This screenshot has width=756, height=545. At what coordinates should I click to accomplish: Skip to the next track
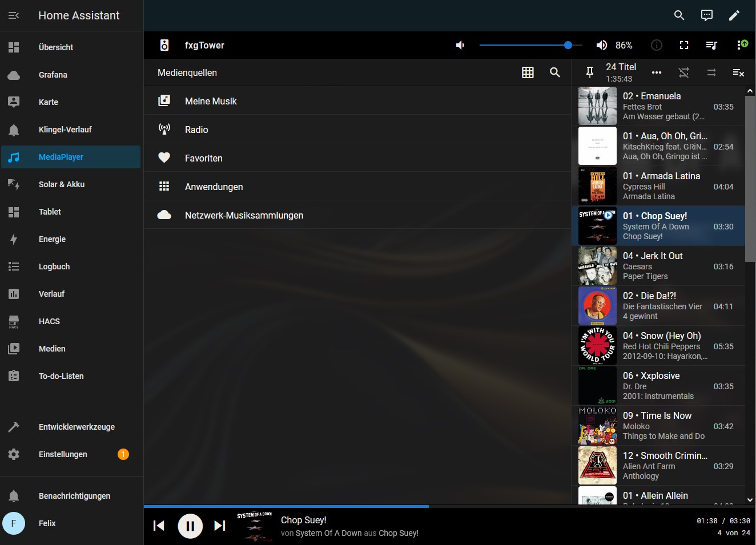pyautogui.click(x=220, y=526)
